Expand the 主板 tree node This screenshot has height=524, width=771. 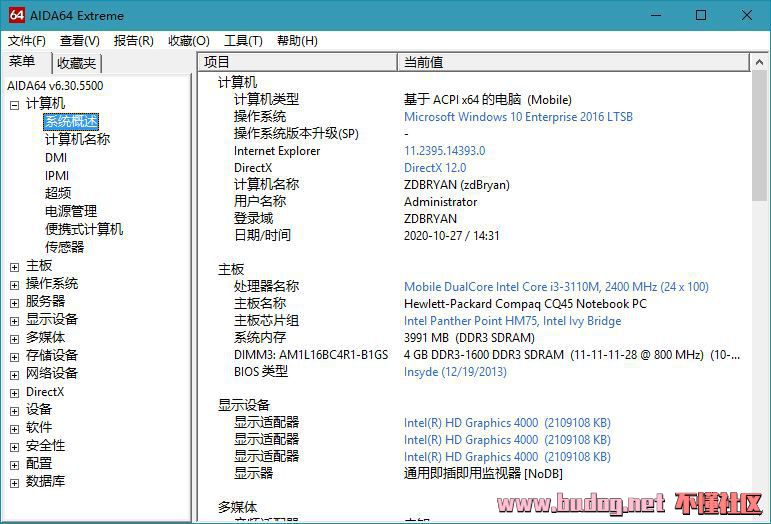[15, 267]
